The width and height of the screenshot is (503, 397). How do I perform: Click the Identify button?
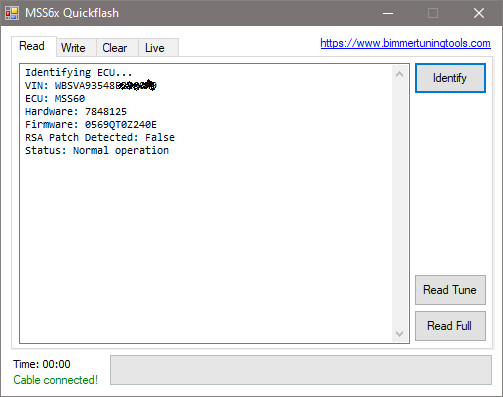click(x=450, y=78)
